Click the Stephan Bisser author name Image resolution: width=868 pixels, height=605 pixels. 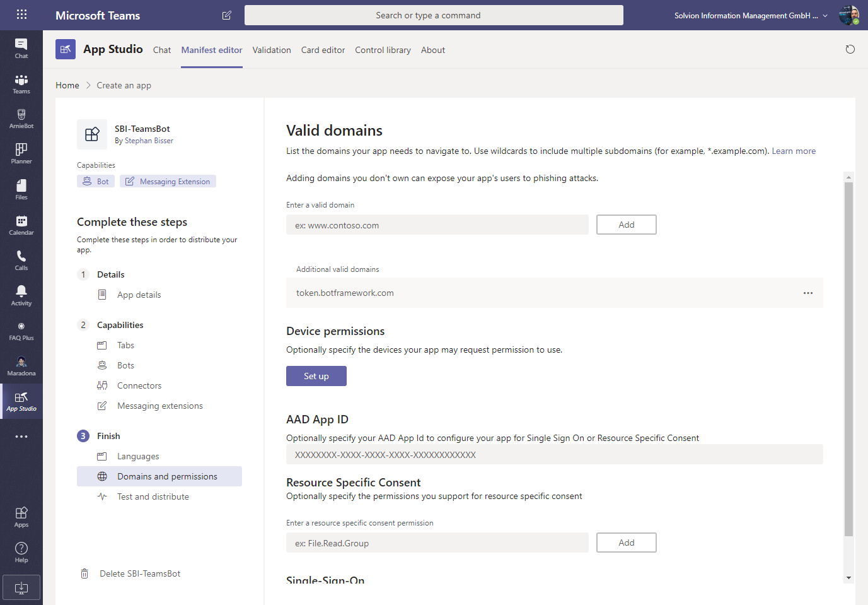[x=149, y=141]
